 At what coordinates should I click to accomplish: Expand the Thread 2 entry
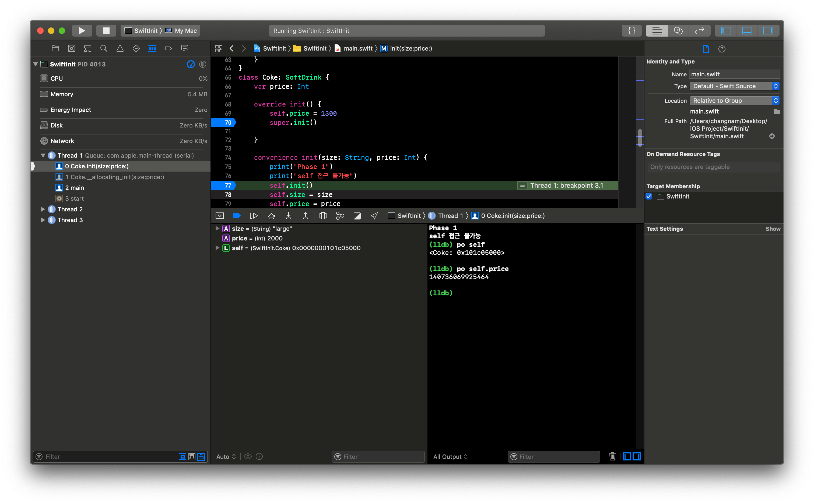point(43,209)
